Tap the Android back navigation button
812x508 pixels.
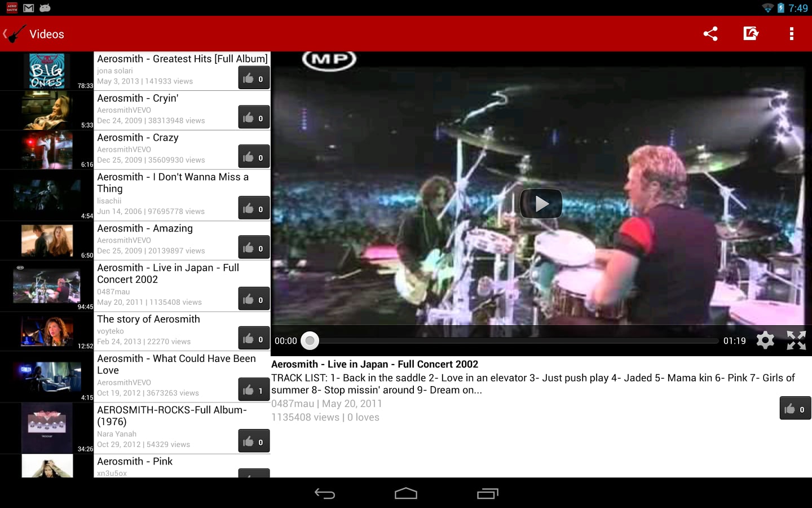[325, 494]
